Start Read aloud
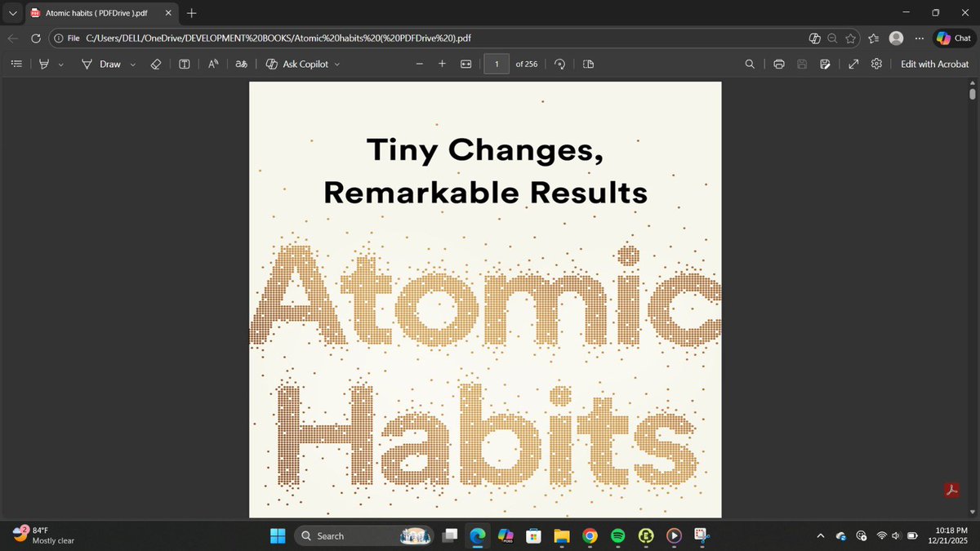Image resolution: width=980 pixels, height=551 pixels. pos(213,64)
